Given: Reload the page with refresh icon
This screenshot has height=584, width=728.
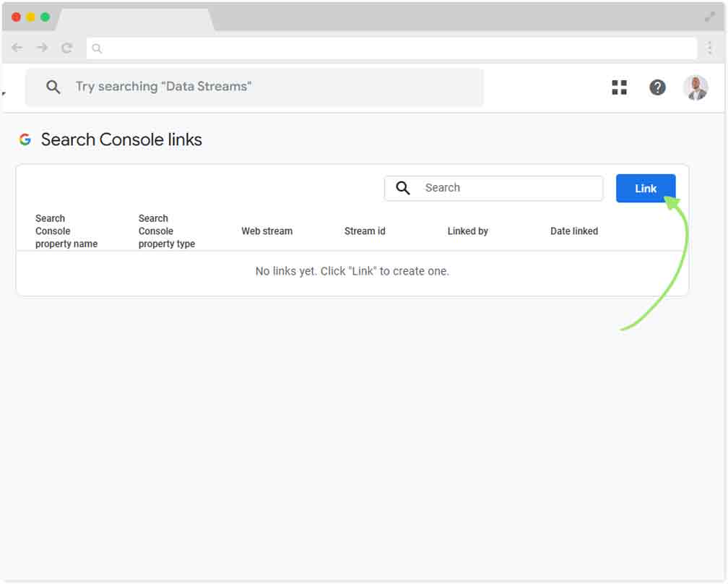Looking at the screenshot, I should 67,48.
